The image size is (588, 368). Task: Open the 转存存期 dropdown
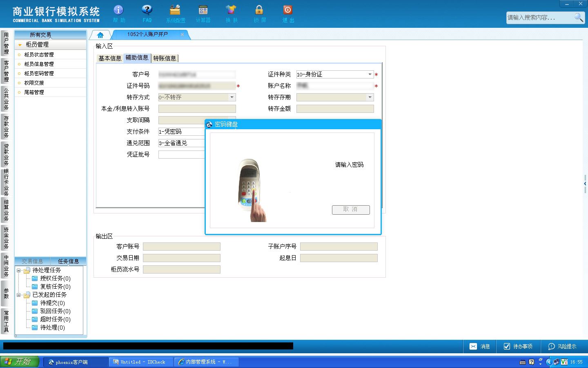(x=370, y=97)
